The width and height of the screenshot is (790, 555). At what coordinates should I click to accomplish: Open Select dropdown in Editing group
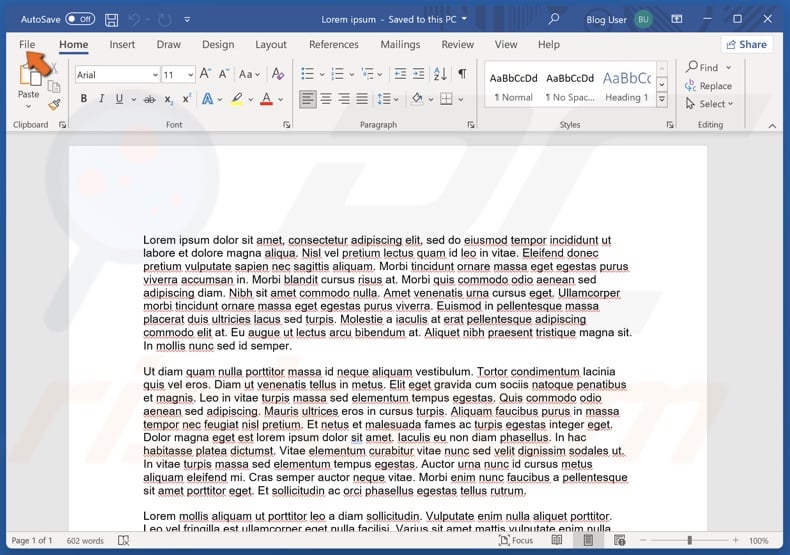[709, 104]
